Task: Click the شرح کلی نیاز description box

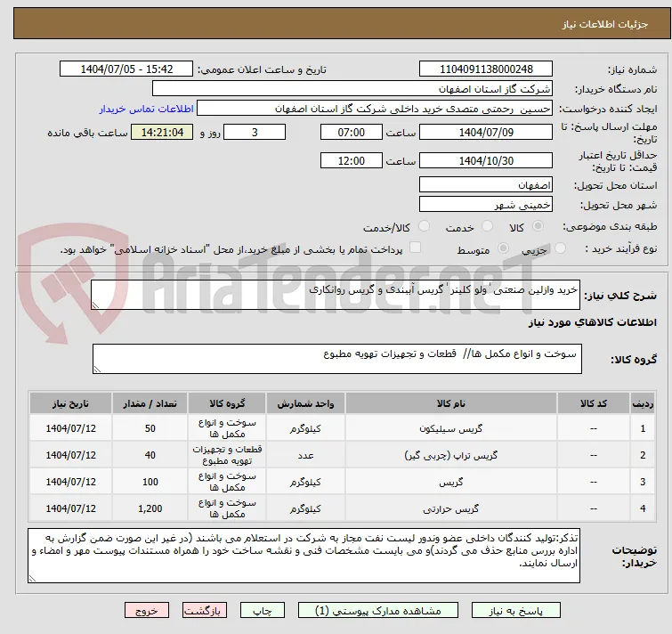Action: pos(336,295)
